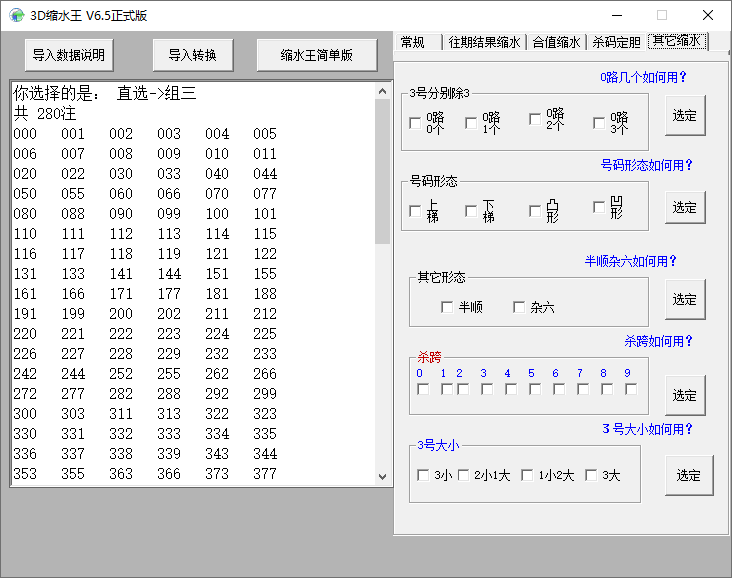The height and width of the screenshot is (578, 732).
Task: Check the 上梯 number form checkbox
Action: 415,211
